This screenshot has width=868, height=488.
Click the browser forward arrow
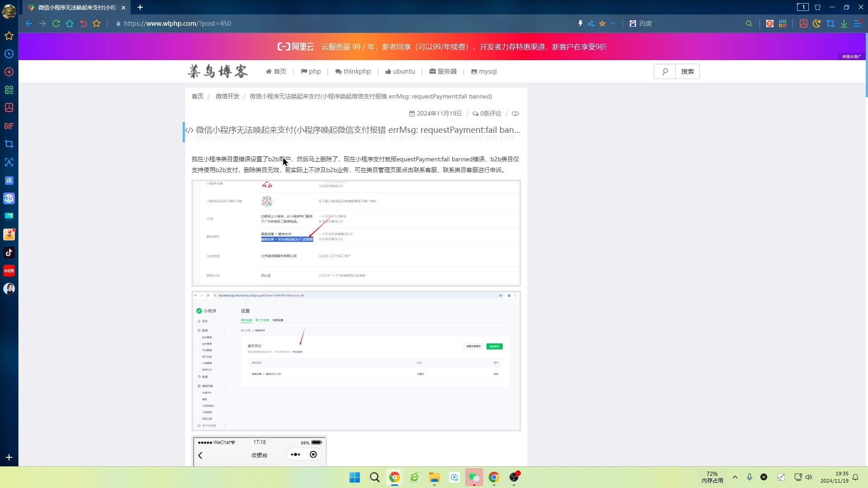click(42, 23)
